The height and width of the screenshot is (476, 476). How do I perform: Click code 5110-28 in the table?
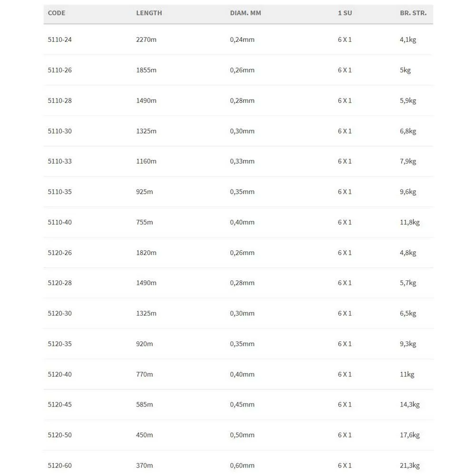(x=60, y=100)
